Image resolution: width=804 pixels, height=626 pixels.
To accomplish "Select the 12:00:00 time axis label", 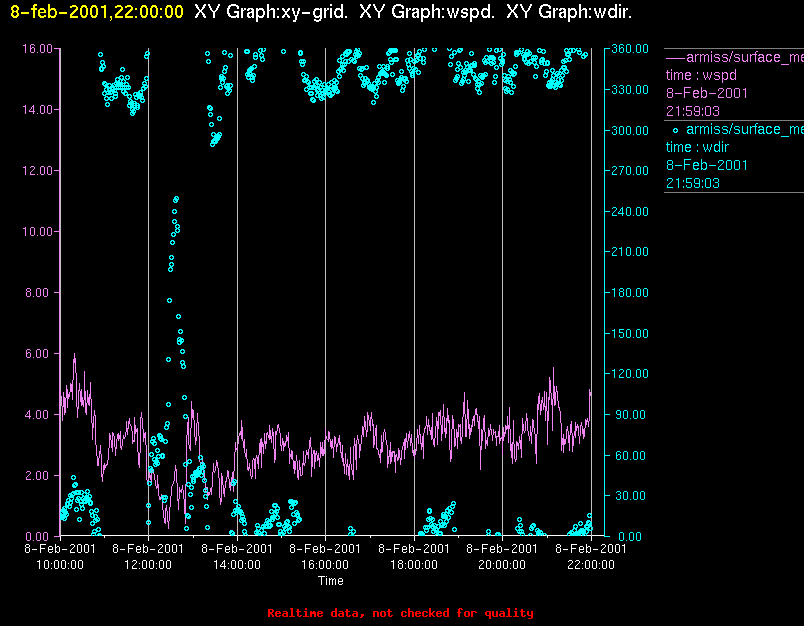I will (x=147, y=564).
